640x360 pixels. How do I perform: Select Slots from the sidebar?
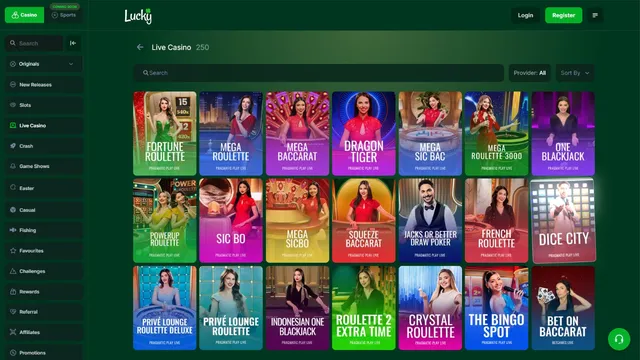44,105
